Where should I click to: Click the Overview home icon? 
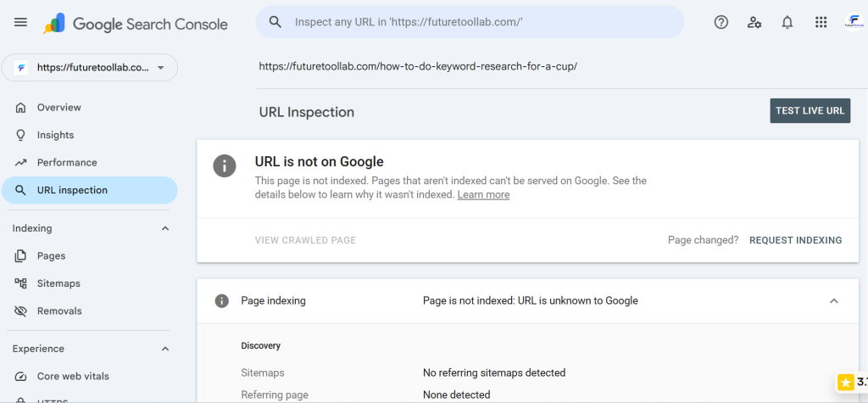pos(20,108)
